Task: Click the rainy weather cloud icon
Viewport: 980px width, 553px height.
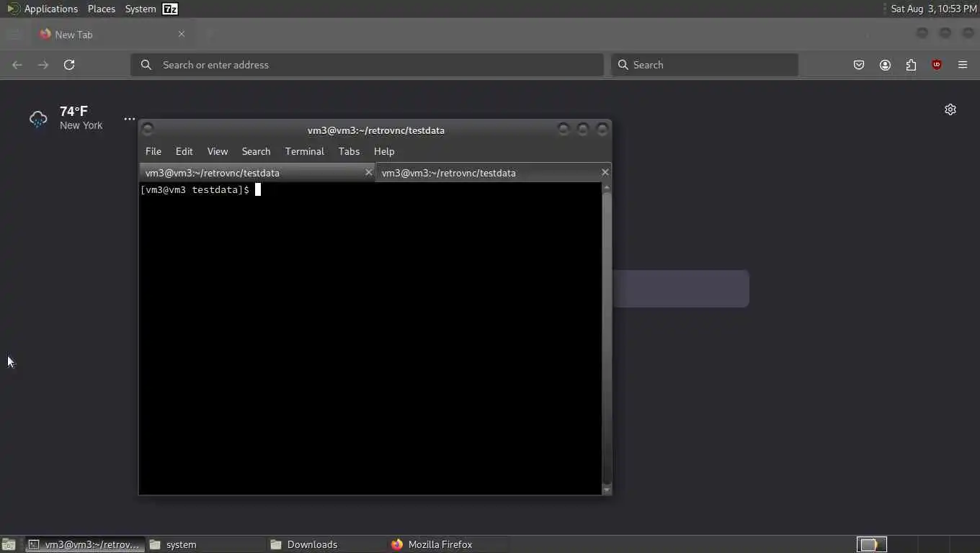Action: [38, 119]
